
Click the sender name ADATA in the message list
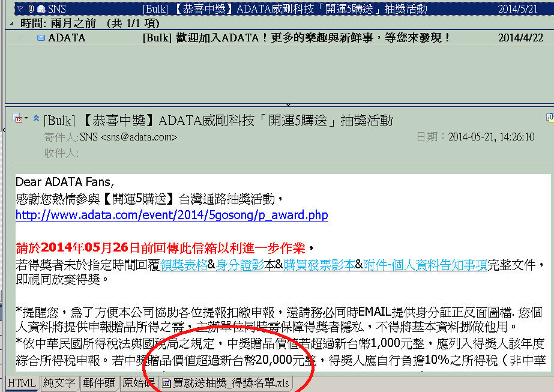click(x=67, y=38)
